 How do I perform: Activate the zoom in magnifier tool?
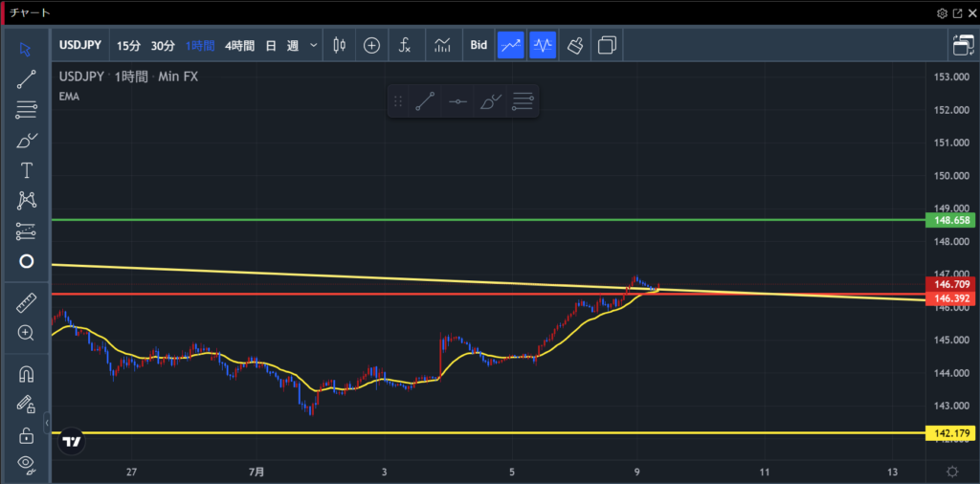pos(26,333)
